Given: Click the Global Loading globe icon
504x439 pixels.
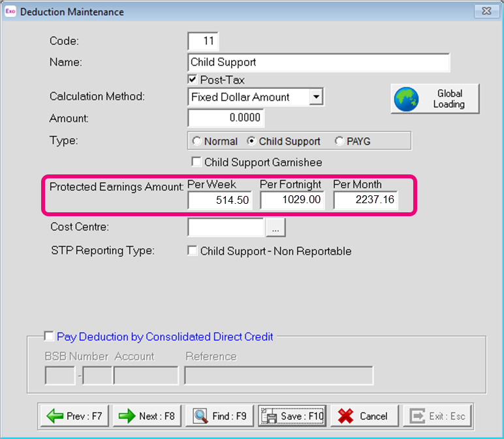Looking at the screenshot, I should click(407, 99).
